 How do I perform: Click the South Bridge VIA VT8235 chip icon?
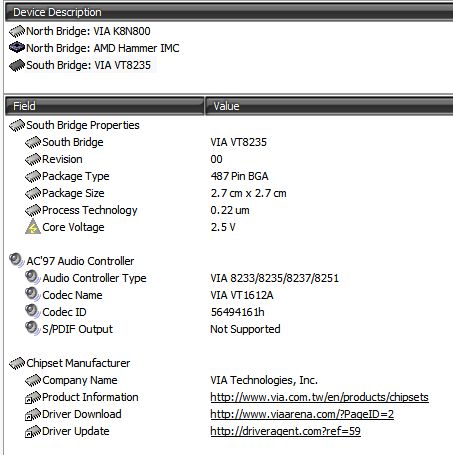tap(17, 65)
